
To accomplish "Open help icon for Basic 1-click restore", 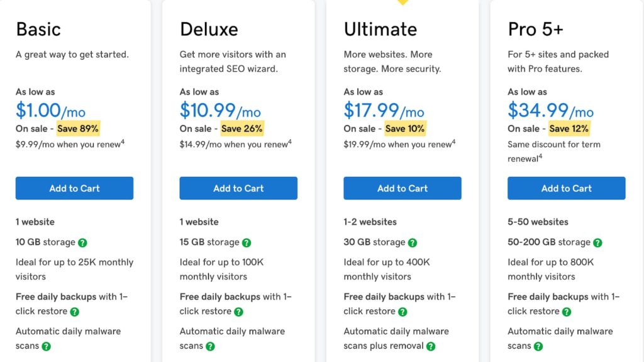I will 74,312.
